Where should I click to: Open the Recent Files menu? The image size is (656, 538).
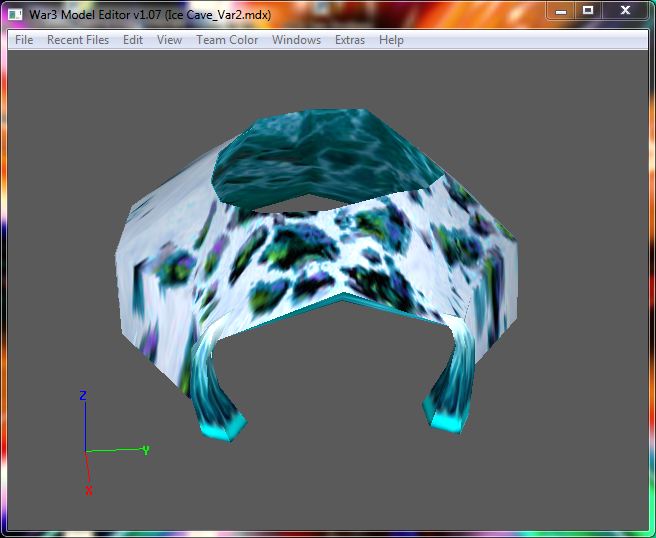[78, 40]
